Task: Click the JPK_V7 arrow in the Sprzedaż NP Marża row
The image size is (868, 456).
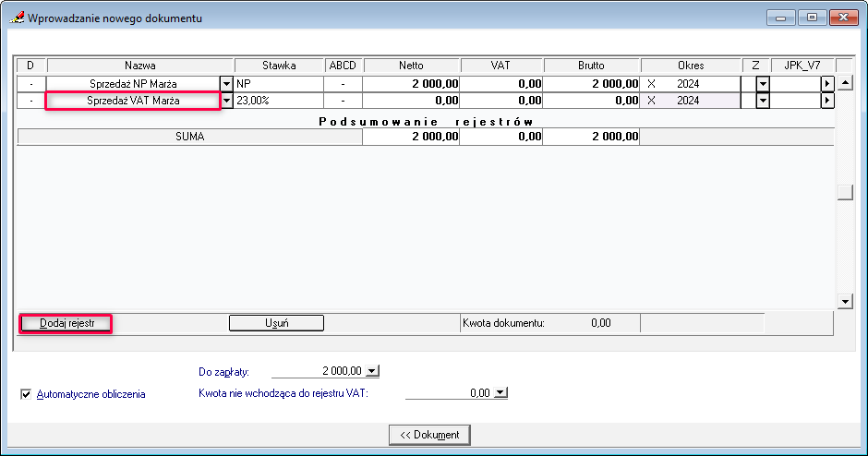Action: pos(827,84)
